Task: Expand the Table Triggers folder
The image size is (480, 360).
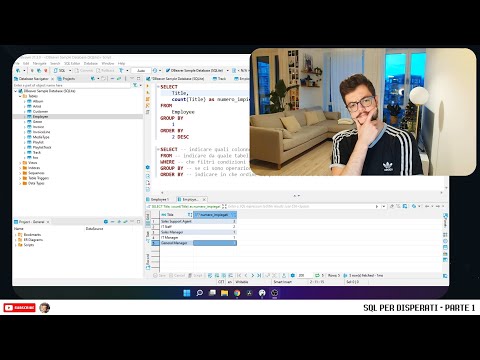Action: coord(20,178)
